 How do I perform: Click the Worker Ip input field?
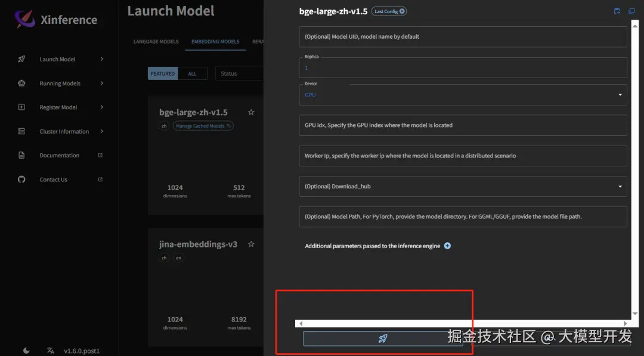click(463, 156)
